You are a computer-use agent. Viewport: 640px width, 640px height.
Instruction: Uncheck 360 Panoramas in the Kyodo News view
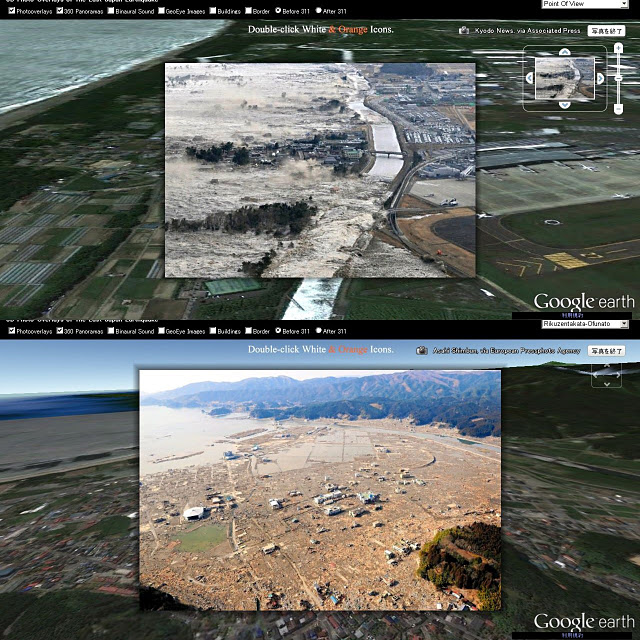[x=60, y=11]
